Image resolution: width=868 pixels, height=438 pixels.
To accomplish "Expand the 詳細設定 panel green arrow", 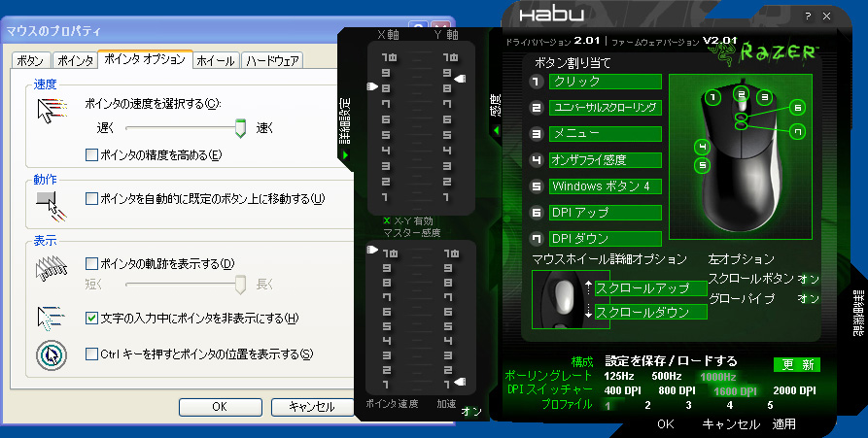I will pyautogui.click(x=345, y=154).
